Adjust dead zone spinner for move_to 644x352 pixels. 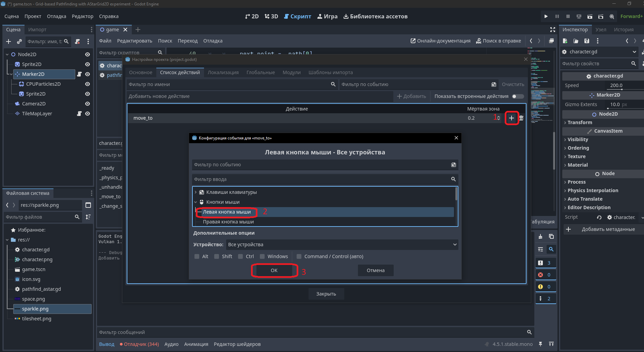click(x=499, y=118)
